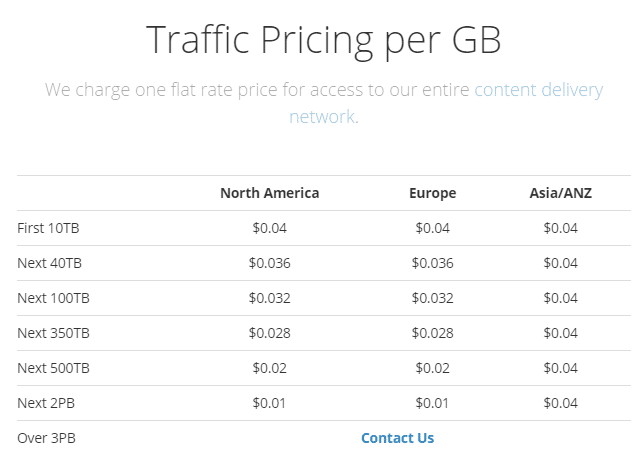Click the Next 350TB row label
This screenshot has height=457, width=640.
point(53,333)
